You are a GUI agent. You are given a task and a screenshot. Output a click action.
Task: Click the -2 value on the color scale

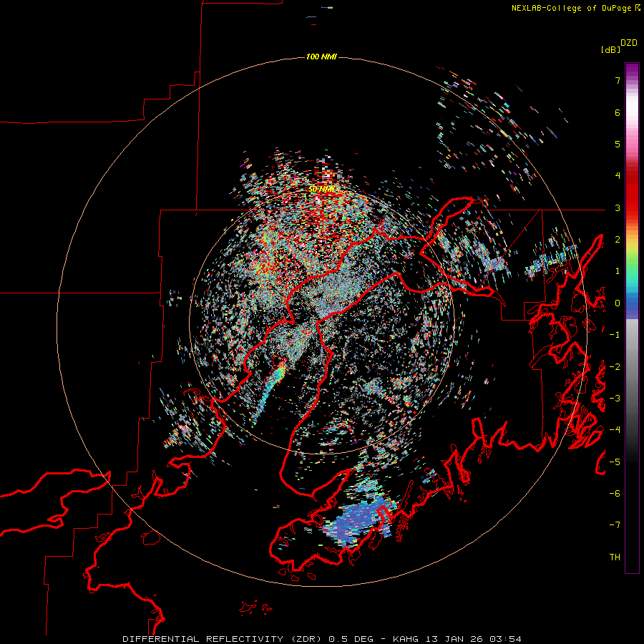point(615,366)
